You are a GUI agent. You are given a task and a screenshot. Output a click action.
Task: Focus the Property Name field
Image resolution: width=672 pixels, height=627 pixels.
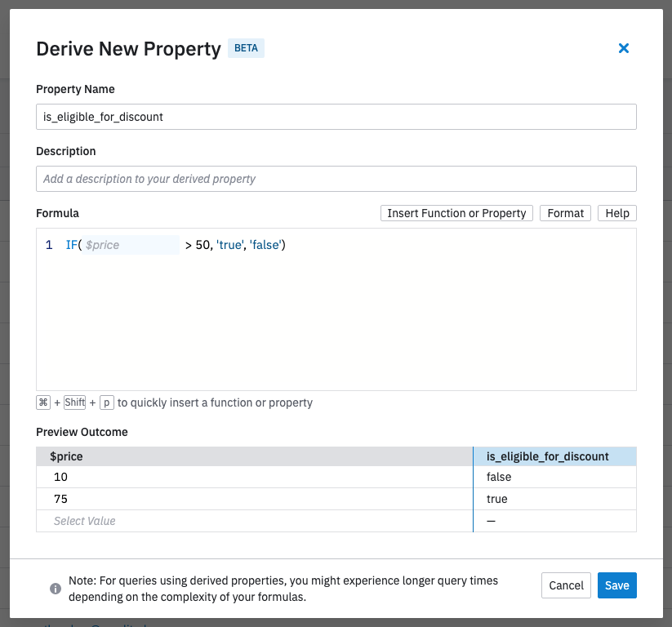(336, 117)
